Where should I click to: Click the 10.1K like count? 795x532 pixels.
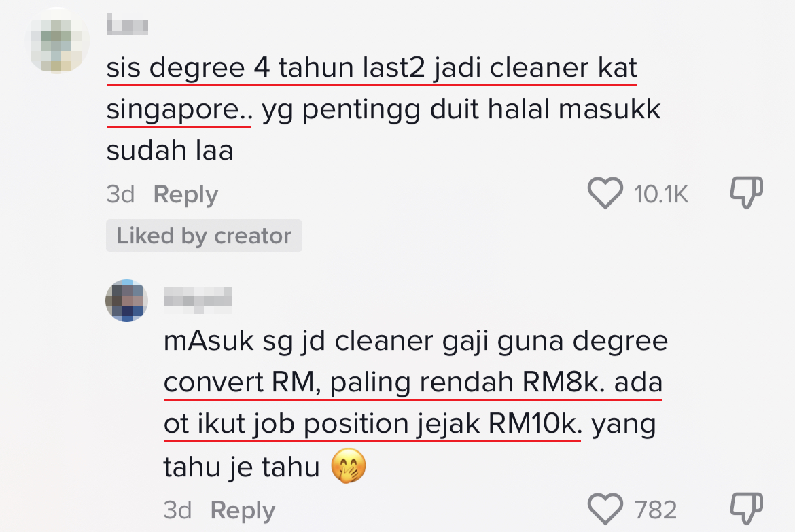pyautogui.click(x=661, y=195)
